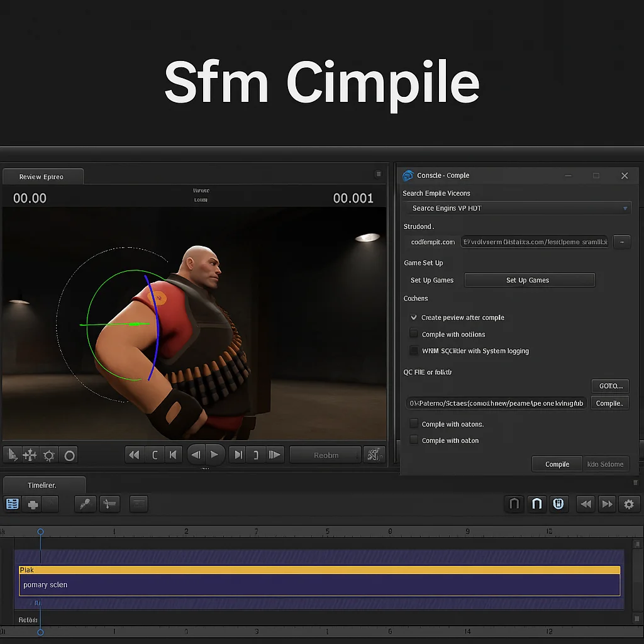Select the move crosshair tool below viewport
Screen dimensions: 644x644
30,455
